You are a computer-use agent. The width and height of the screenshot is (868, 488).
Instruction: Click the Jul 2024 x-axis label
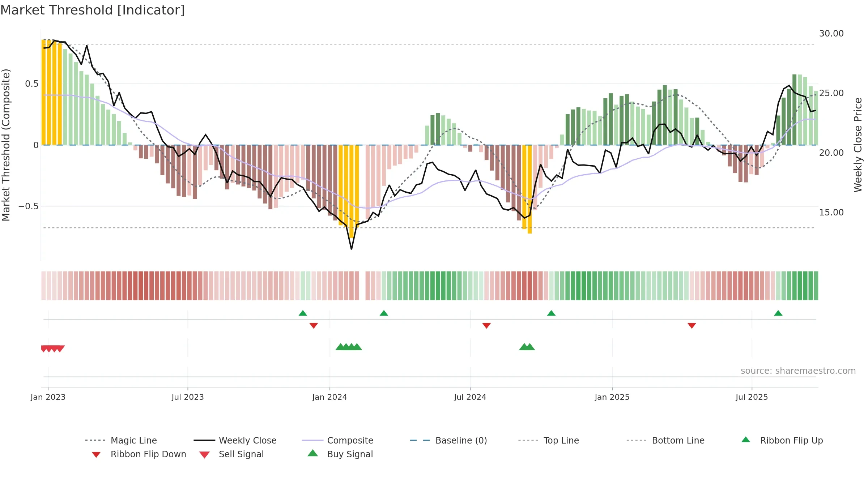coord(470,397)
